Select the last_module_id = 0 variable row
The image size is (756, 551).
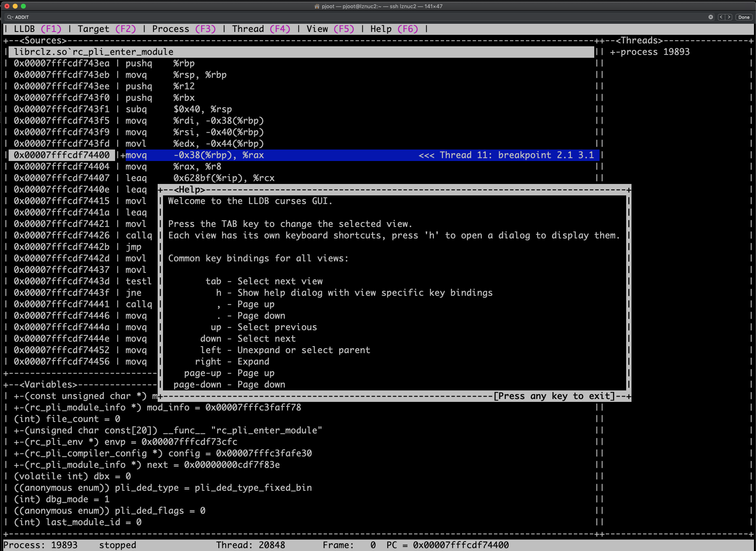point(77,522)
